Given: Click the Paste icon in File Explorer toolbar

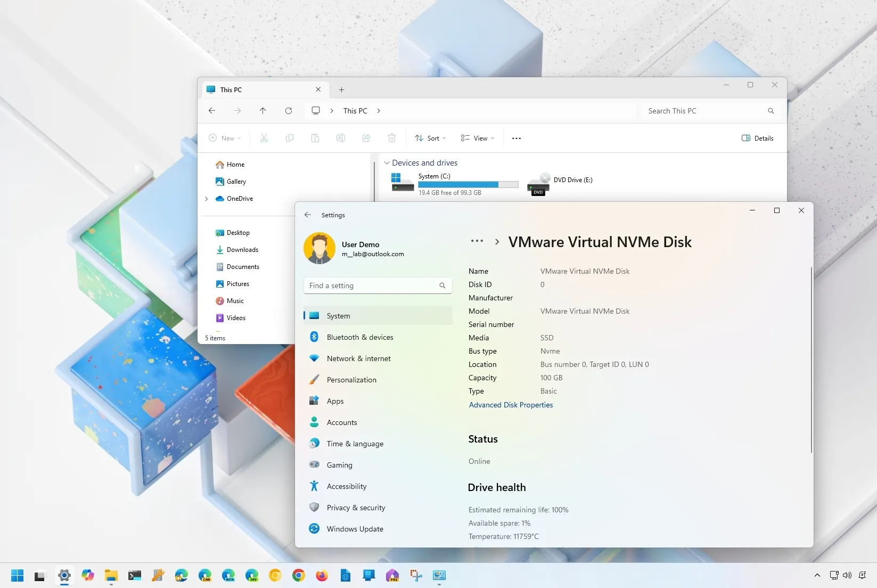Looking at the screenshot, I should [x=315, y=138].
